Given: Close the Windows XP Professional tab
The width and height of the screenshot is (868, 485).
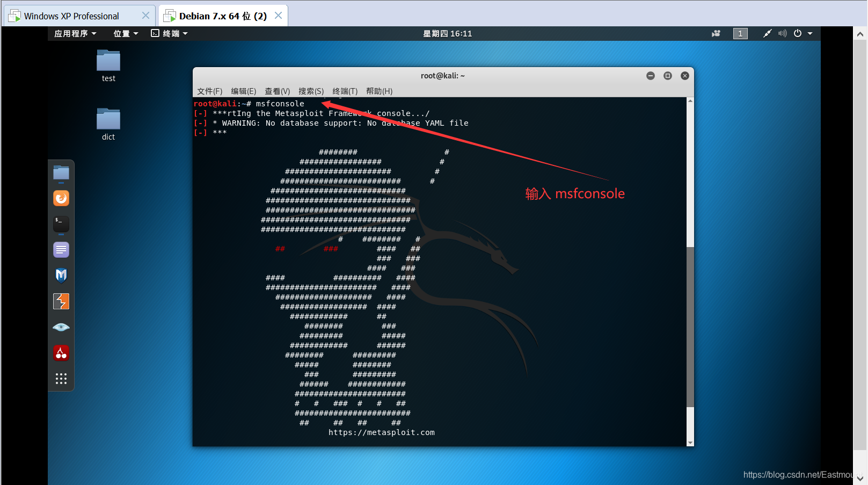Looking at the screenshot, I should [145, 16].
